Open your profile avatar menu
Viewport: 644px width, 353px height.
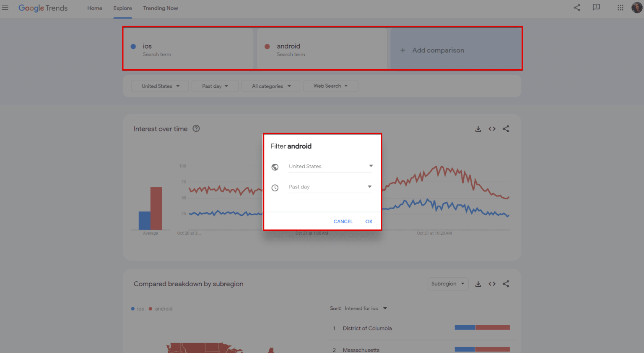636,8
